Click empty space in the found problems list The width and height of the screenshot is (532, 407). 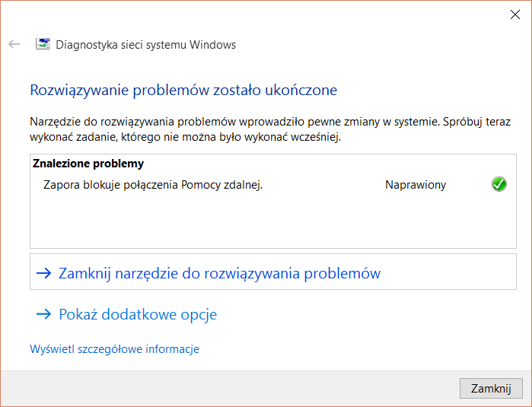pos(228,224)
